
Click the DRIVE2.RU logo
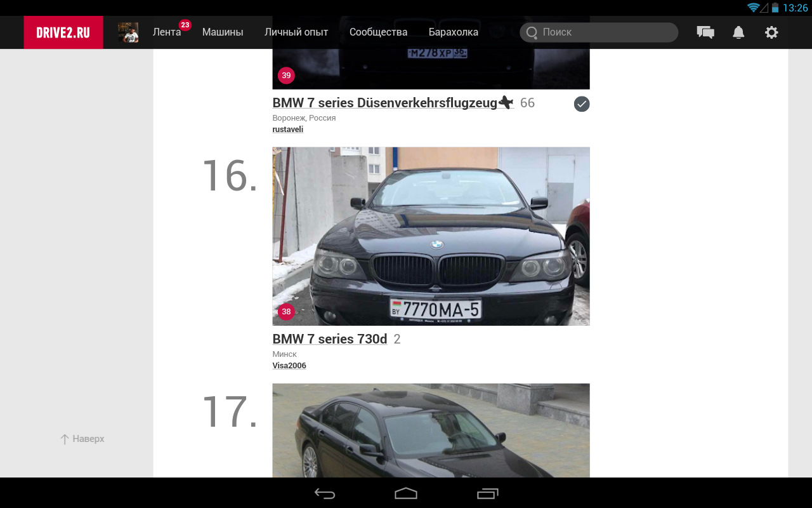[x=63, y=32]
